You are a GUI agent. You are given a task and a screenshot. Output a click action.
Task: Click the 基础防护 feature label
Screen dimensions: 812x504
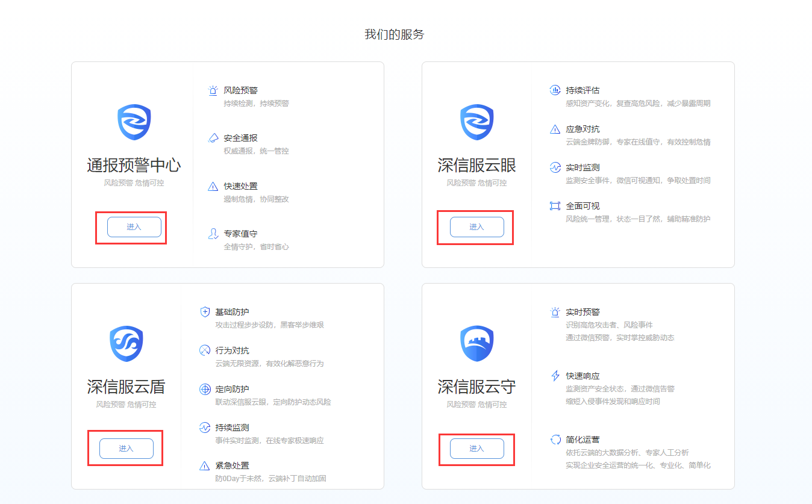[232, 312]
